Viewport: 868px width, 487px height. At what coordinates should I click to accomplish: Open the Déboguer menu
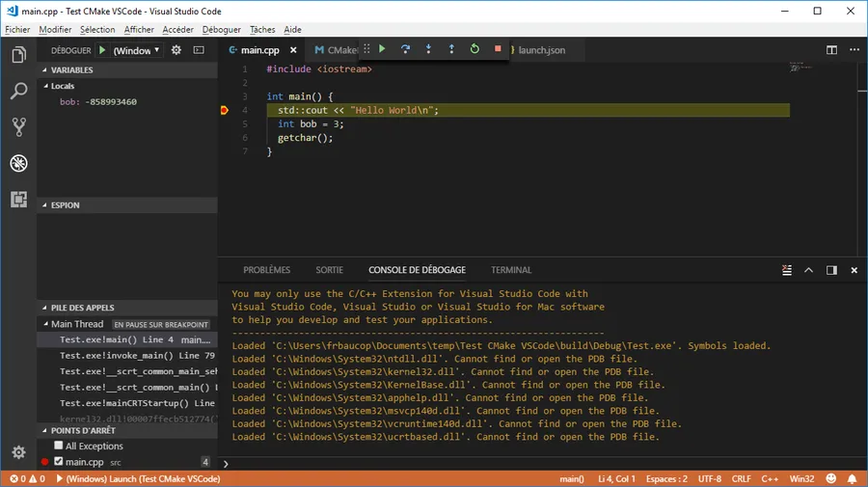pos(222,29)
